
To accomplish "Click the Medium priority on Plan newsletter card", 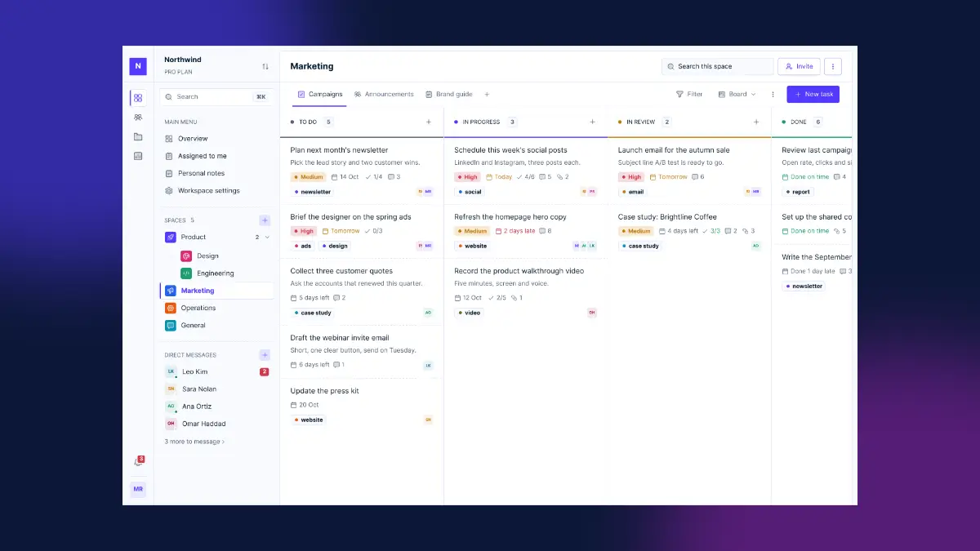I will click(309, 176).
